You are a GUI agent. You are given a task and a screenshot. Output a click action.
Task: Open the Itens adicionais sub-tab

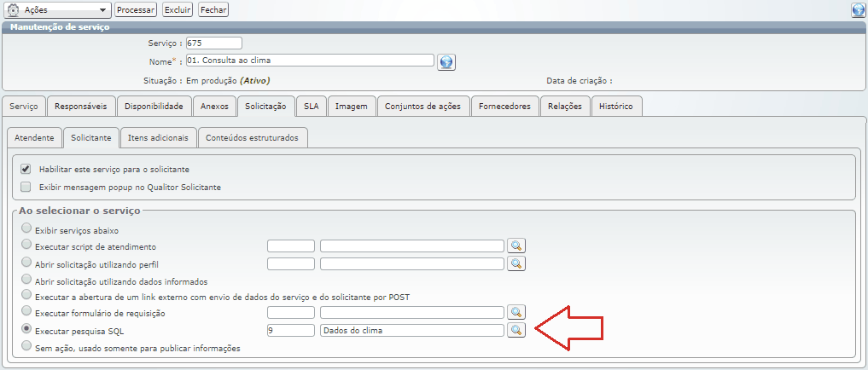point(158,137)
